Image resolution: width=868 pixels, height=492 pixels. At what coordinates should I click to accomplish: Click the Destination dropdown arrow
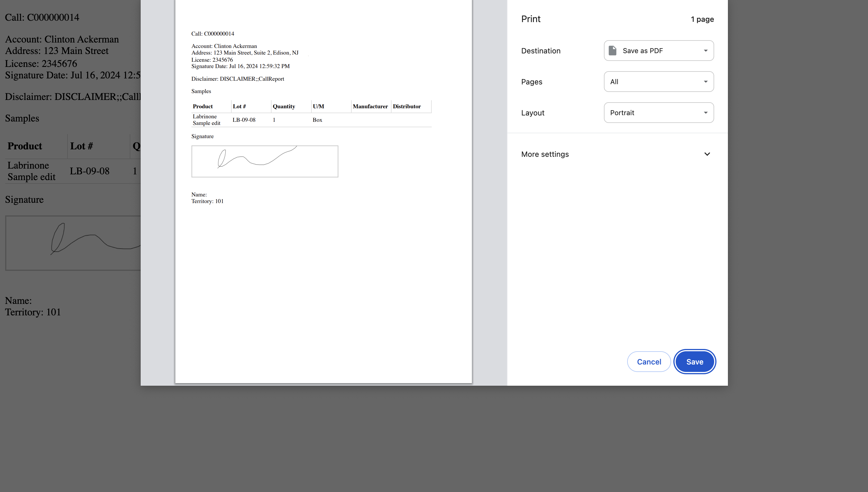pyautogui.click(x=705, y=51)
